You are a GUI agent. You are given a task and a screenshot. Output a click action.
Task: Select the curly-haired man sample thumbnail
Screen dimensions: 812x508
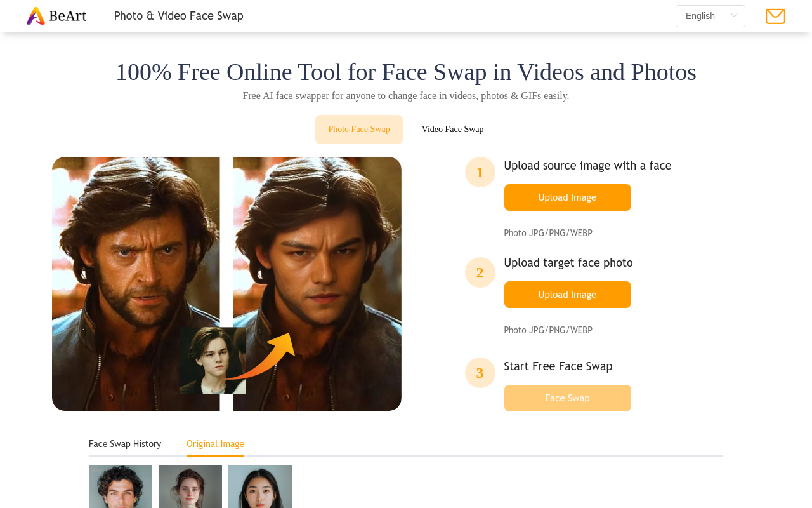(x=121, y=487)
